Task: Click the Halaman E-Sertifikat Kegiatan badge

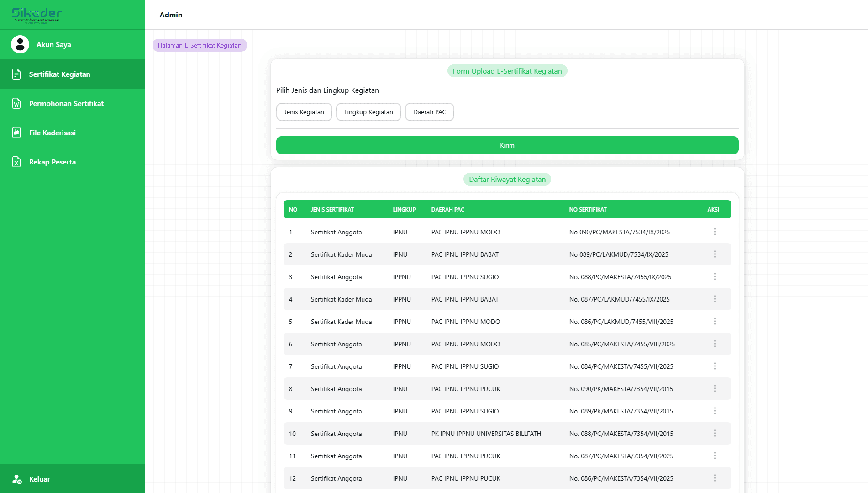Action: [x=200, y=45]
